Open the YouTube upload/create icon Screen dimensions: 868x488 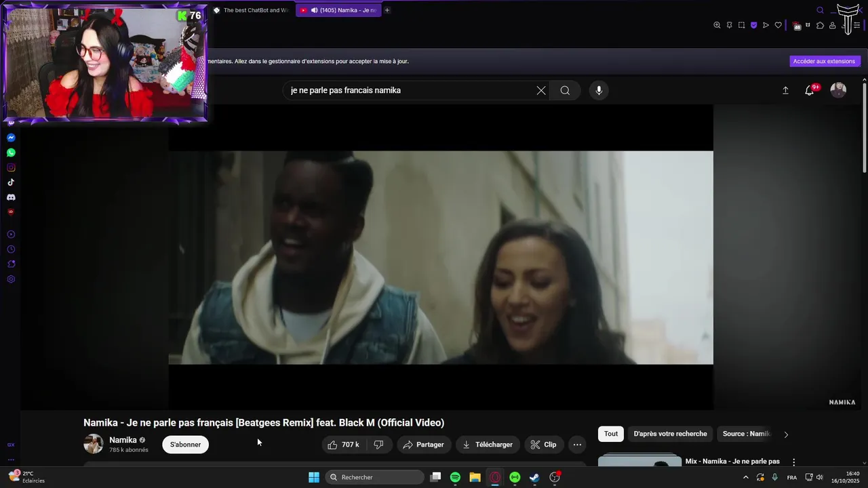click(785, 90)
